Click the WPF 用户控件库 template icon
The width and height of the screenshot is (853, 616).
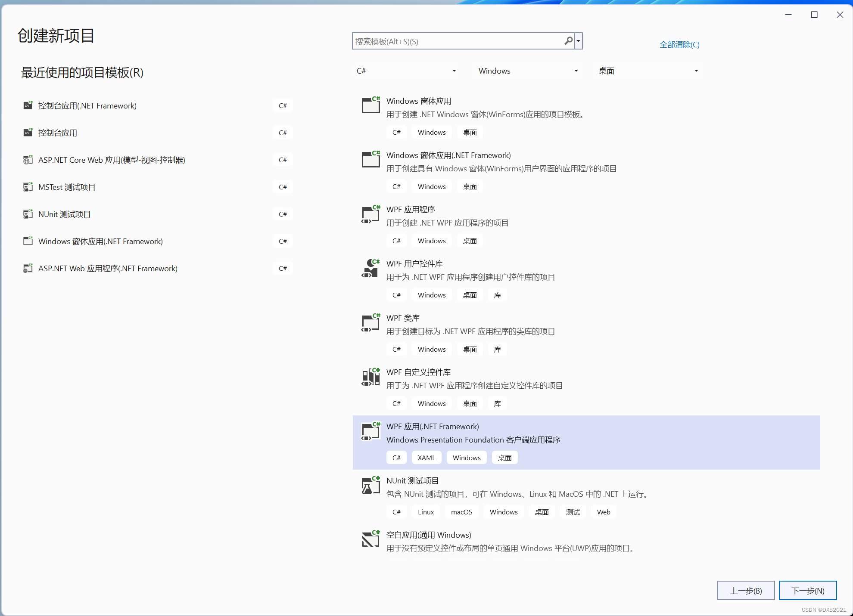click(371, 268)
